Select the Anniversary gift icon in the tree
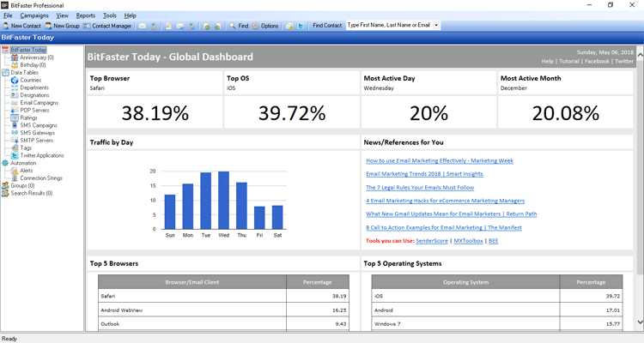644x343 pixels. pos(15,57)
